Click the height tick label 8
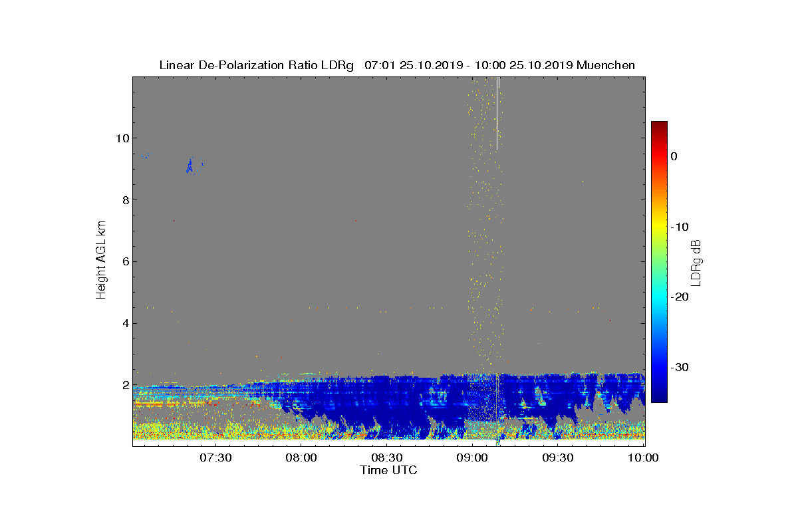 pos(125,200)
